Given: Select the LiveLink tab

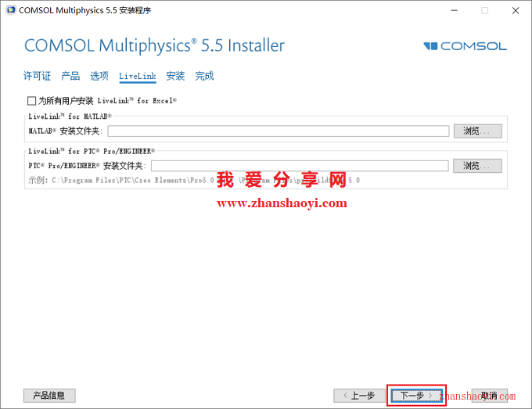Looking at the screenshot, I should point(138,77).
